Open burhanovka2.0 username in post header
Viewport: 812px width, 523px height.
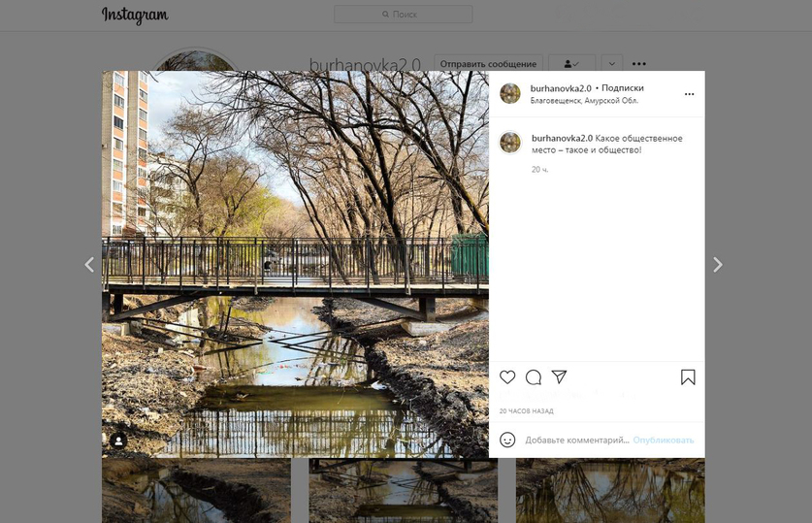[x=561, y=88]
